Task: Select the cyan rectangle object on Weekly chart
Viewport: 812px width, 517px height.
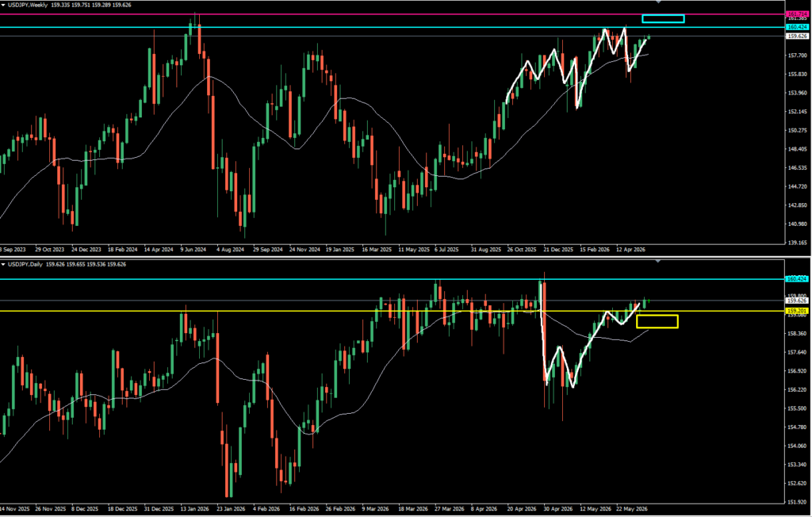Action: pos(663,19)
